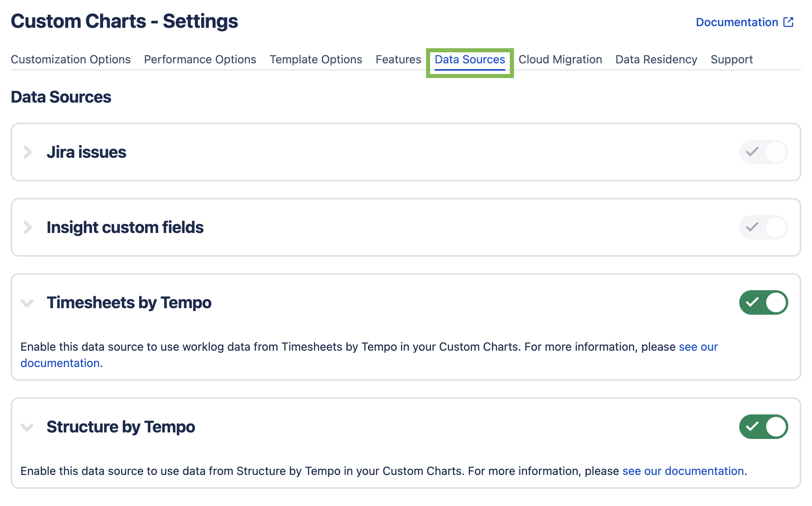Viewport: 812px width, 506px height.
Task: Open the Performance Options tab
Action: [200, 59]
